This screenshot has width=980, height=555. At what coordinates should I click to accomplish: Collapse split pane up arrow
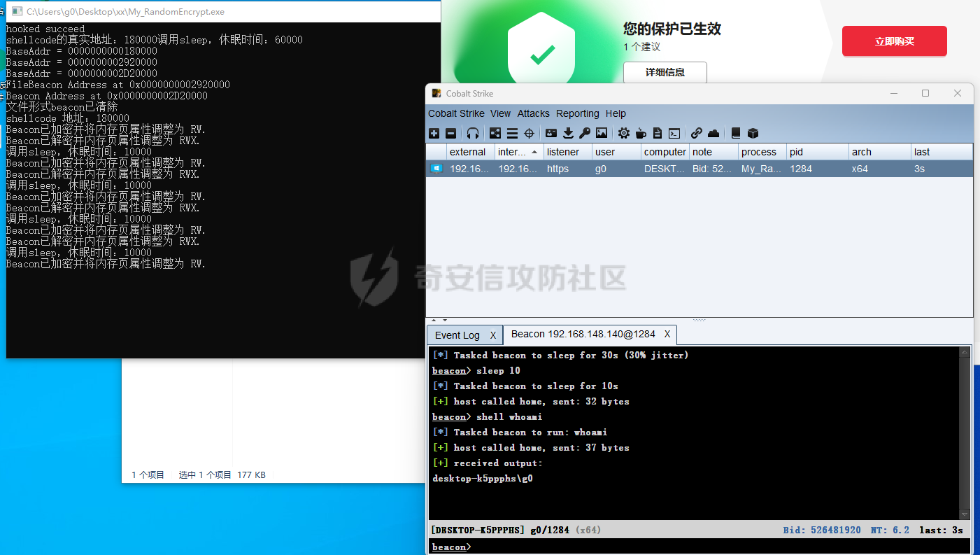click(x=433, y=321)
